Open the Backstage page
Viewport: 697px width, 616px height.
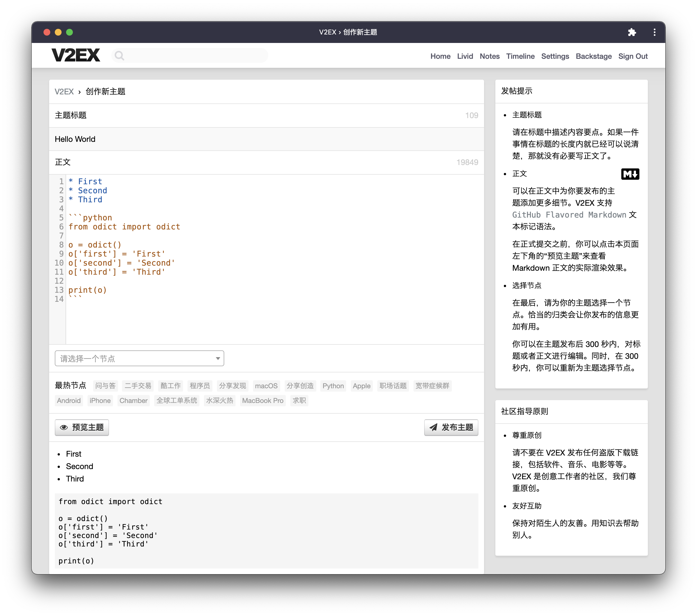[x=593, y=56]
